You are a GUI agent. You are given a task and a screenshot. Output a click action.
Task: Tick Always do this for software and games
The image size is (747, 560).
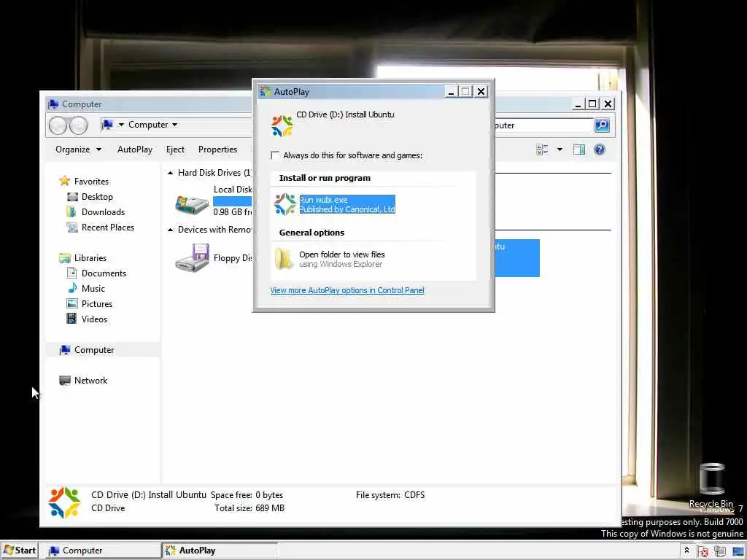[275, 155]
